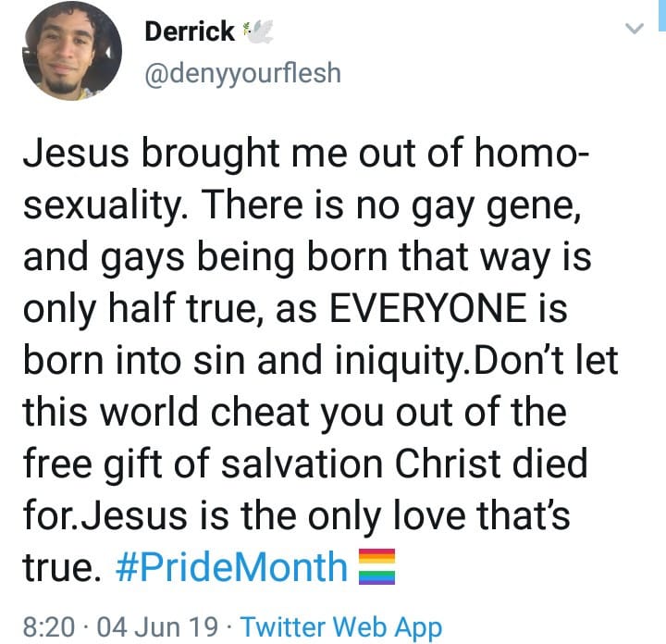Click the 8:20 tweet time

tap(49, 627)
